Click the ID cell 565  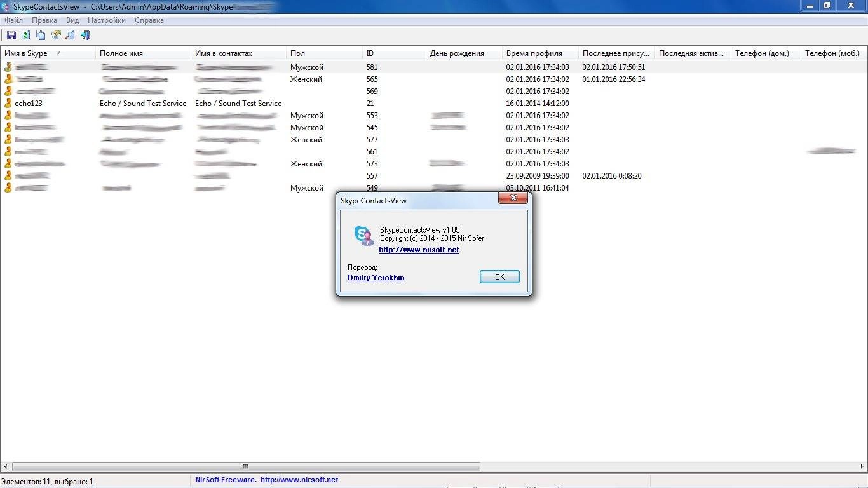click(372, 79)
